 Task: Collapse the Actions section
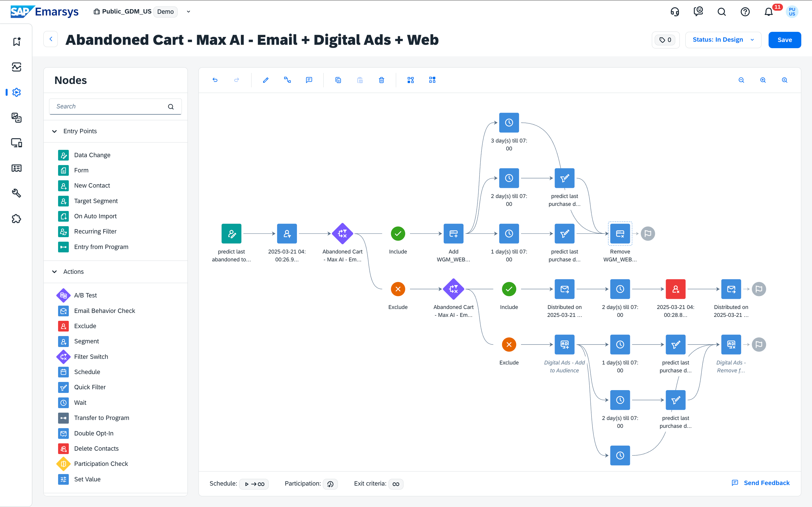coord(54,272)
